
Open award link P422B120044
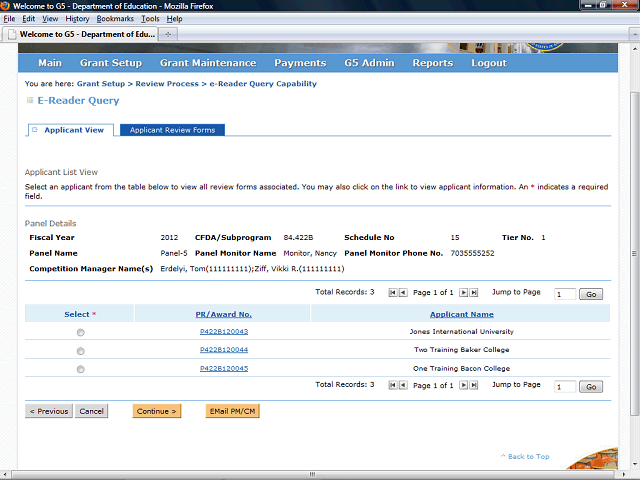click(x=224, y=350)
